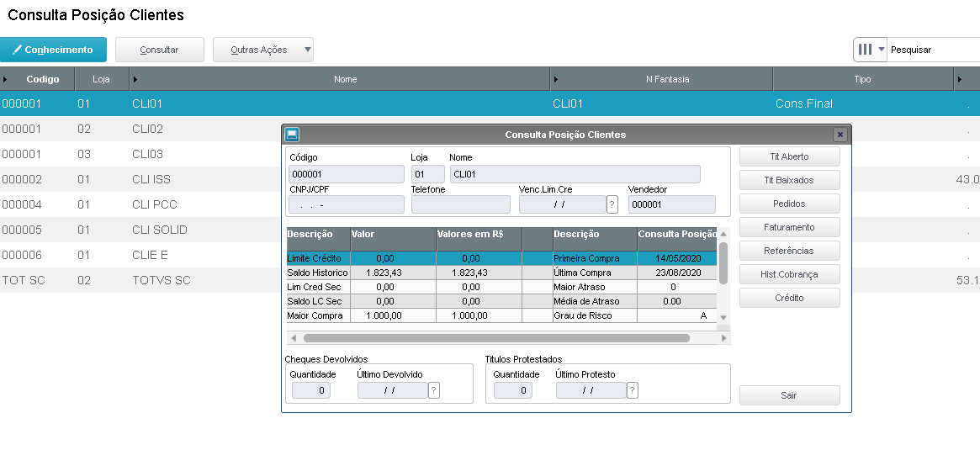Open date picker beside Último Protesto
The width and height of the screenshot is (980, 450).
click(x=633, y=390)
